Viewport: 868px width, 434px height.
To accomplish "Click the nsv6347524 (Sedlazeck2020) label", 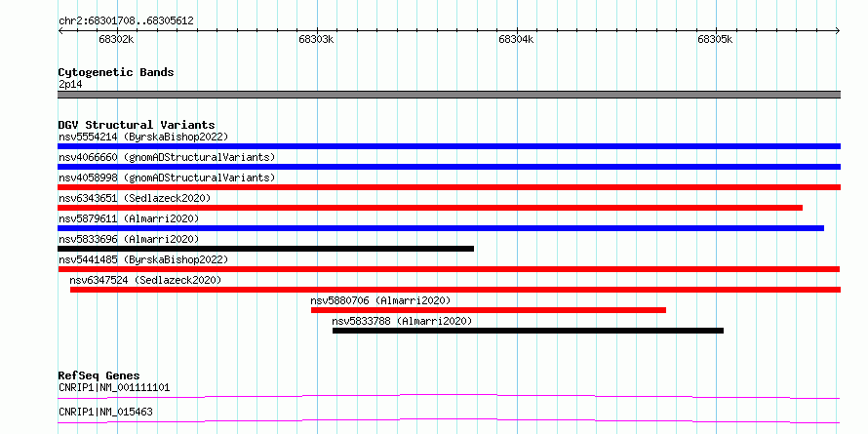I will click(x=145, y=280).
